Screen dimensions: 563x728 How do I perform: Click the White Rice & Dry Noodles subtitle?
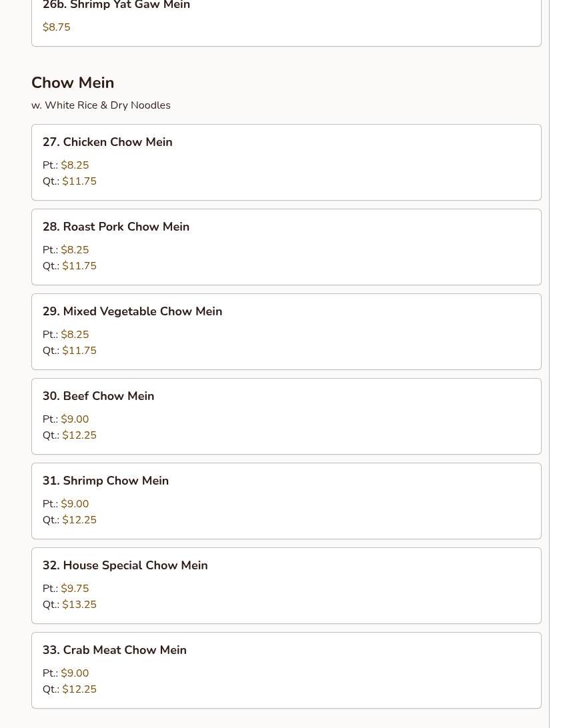point(101,105)
